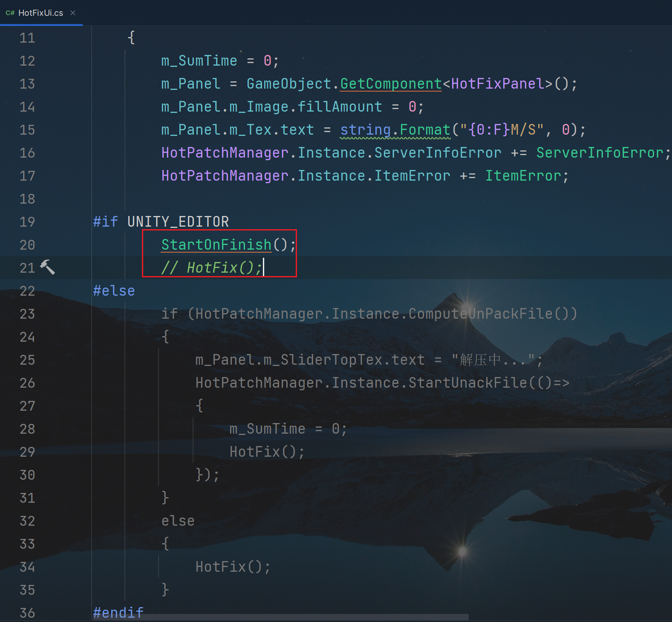672x622 pixels.
Task: Place cursor on m_SumTime in line 12
Action: tap(199, 61)
